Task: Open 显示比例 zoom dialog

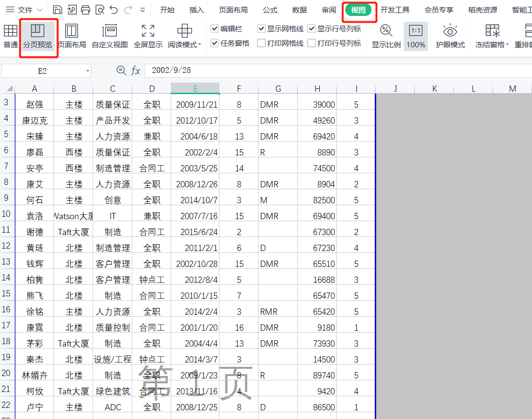Action: [386, 36]
